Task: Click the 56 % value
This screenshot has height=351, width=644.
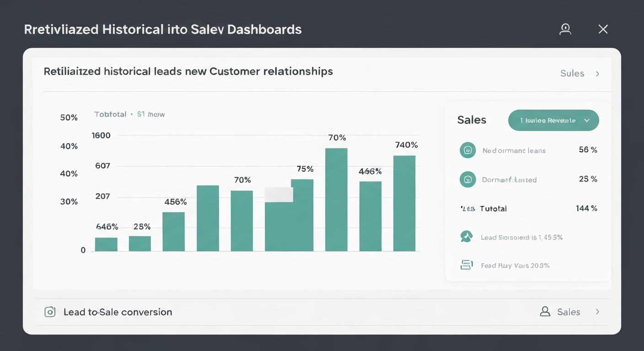Action: point(588,150)
